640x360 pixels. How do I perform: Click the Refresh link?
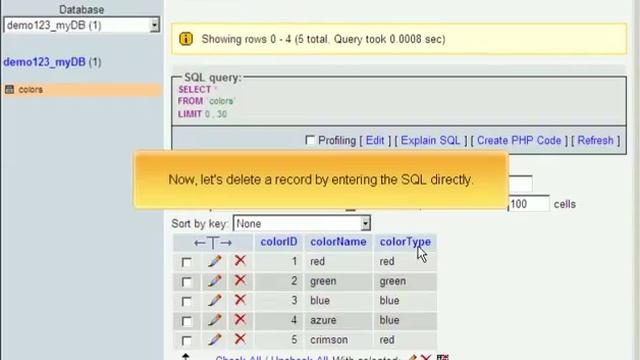(x=596, y=140)
